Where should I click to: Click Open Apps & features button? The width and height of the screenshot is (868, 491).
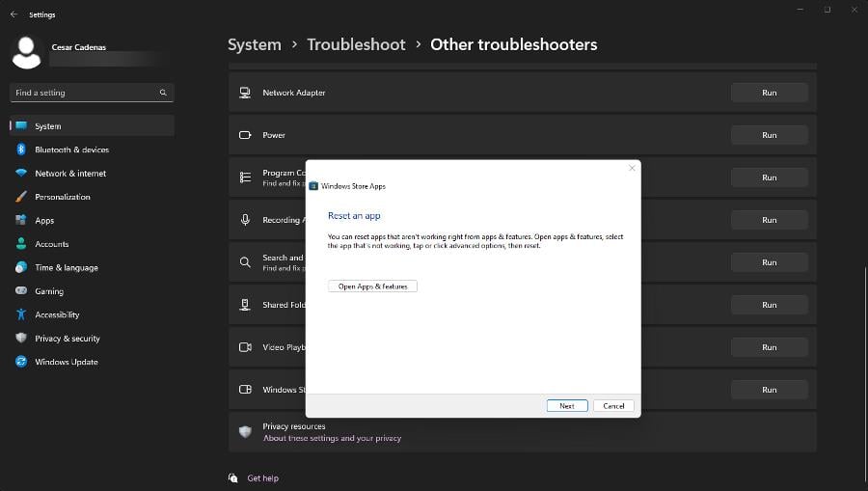tap(372, 286)
